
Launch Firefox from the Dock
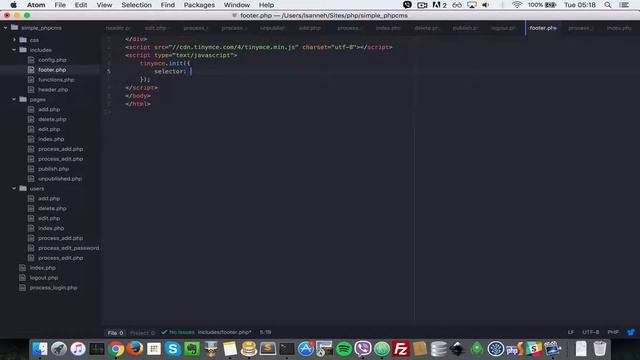pos(135,349)
